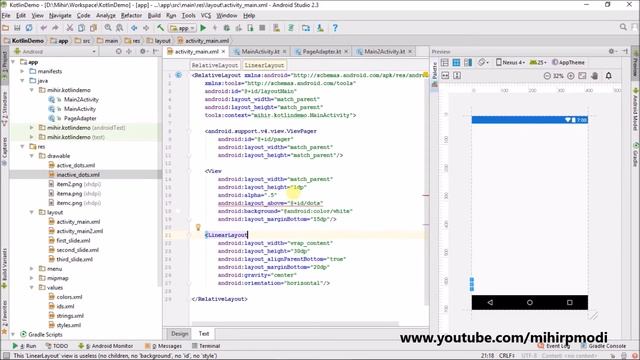
Task: Toggle the Gradle tool window stripe
Action: tap(636, 154)
